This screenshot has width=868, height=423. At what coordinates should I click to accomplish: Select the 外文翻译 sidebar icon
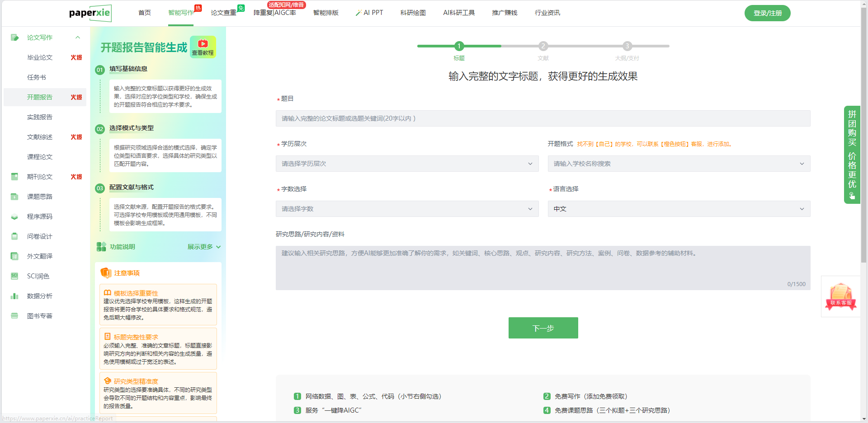point(14,256)
